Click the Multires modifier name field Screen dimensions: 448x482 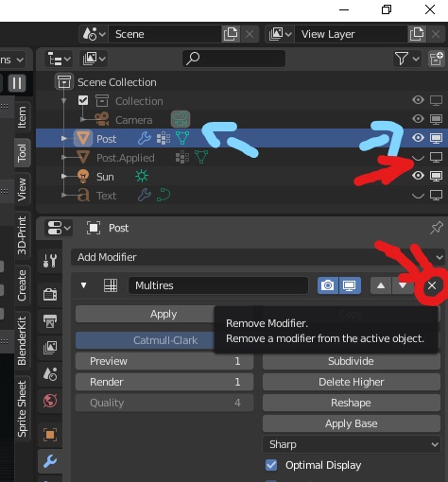click(218, 285)
